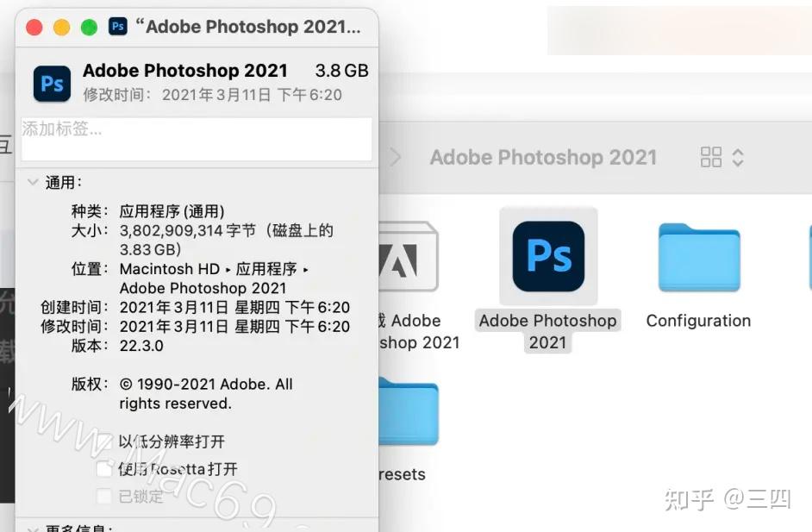This screenshot has height=532, width=812.
Task: Click the small Ps icon in the title bar
Action: [x=118, y=27]
